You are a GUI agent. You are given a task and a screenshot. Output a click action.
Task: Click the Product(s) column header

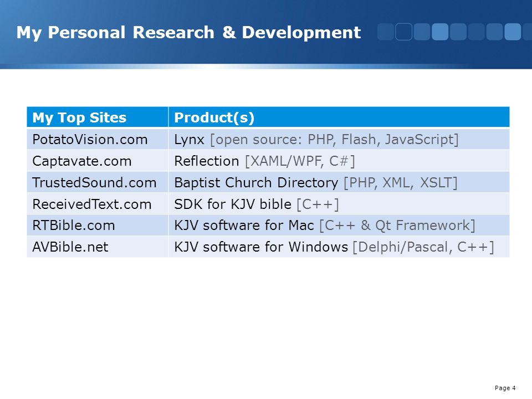(x=339, y=117)
